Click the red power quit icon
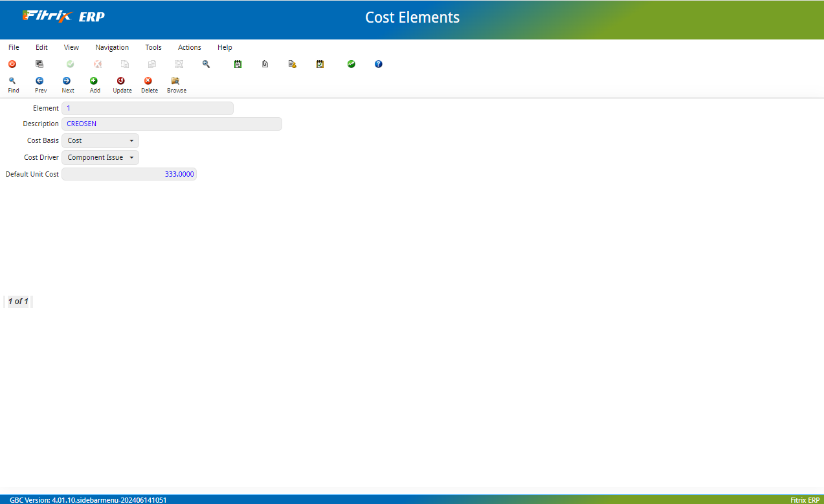The image size is (824, 504). pyautogui.click(x=12, y=64)
